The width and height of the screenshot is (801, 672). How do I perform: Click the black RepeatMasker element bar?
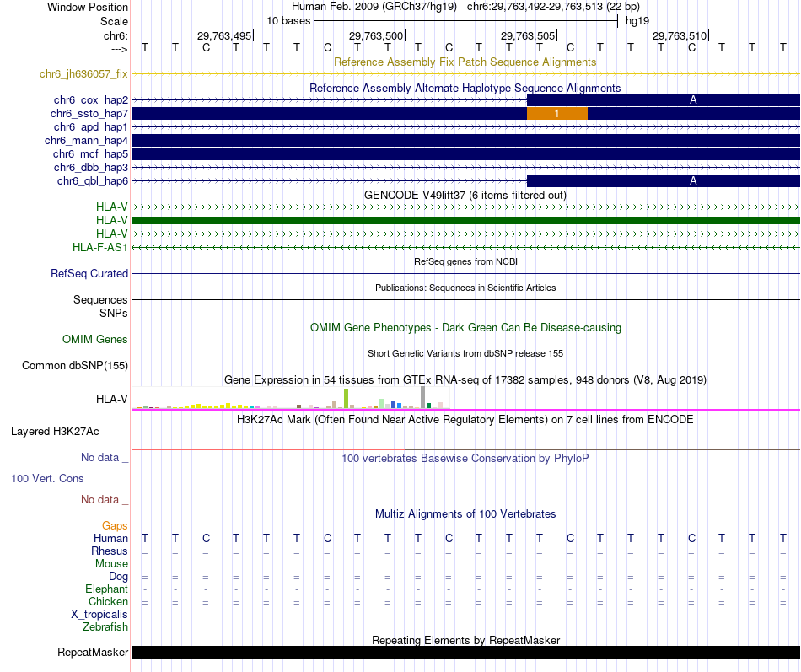(x=466, y=652)
